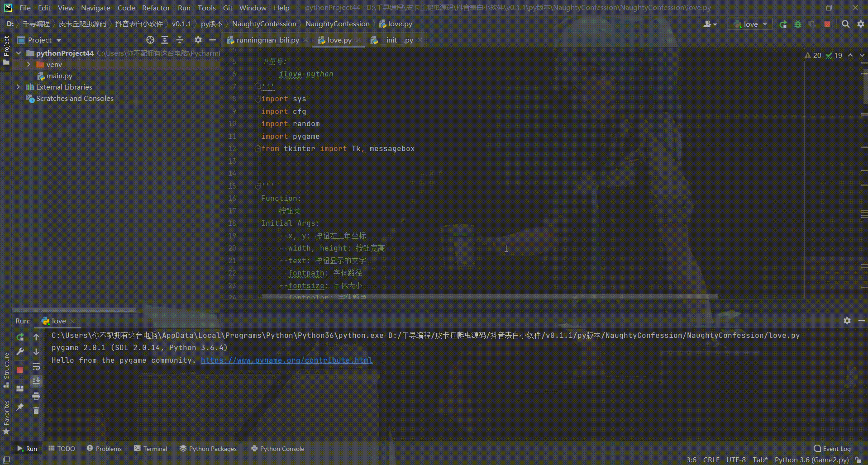
Task: Click Select Opened File target icon
Action: [x=150, y=40]
